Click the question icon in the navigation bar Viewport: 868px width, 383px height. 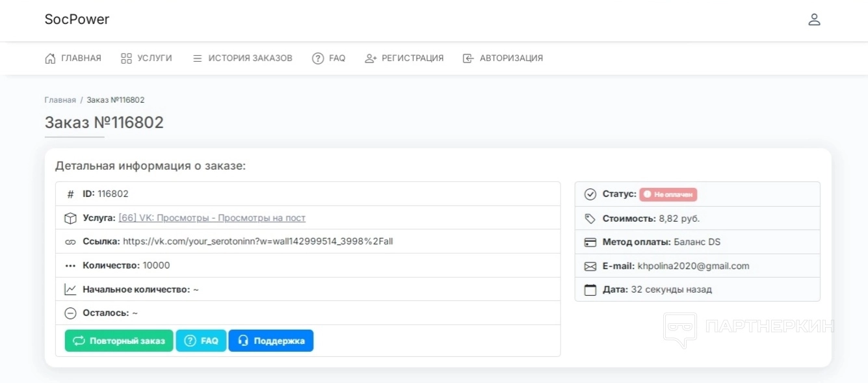point(318,59)
